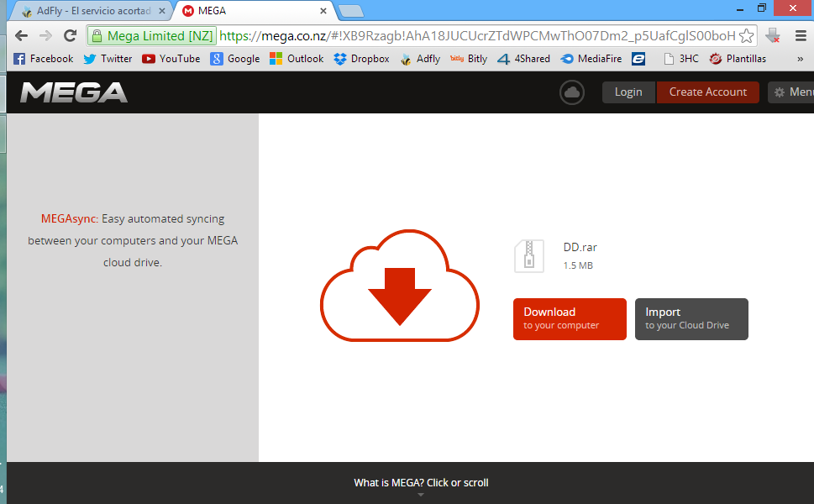Open the 3HC bookmark
This screenshot has width=814, height=504.
click(681, 59)
